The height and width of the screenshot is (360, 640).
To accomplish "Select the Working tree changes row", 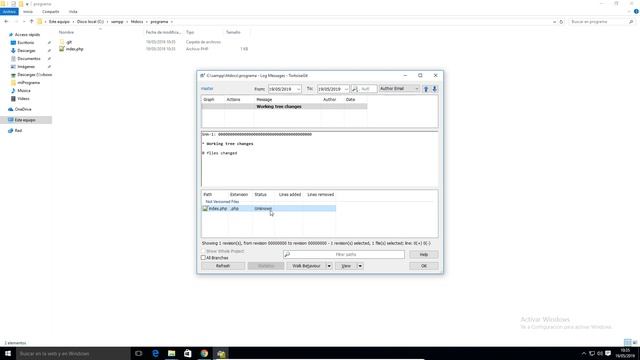I will 284,107.
